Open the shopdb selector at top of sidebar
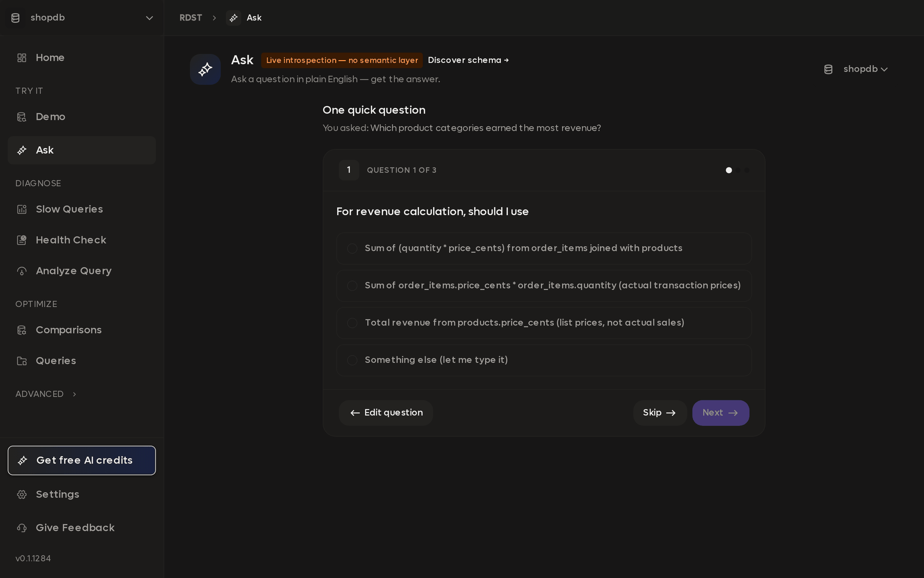The image size is (924, 578). 82,17
